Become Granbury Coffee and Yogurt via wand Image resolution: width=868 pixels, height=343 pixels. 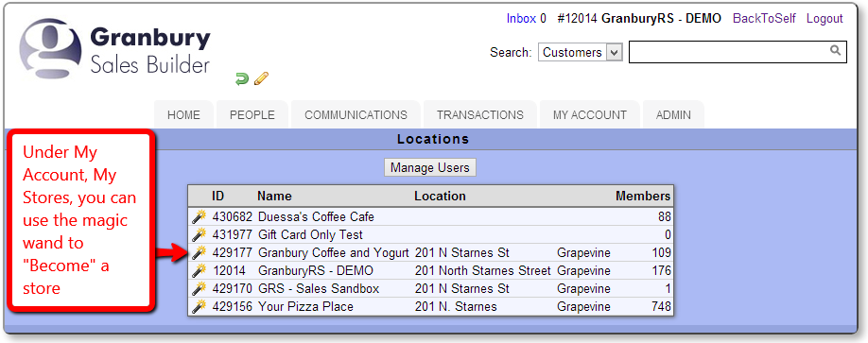click(x=199, y=253)
